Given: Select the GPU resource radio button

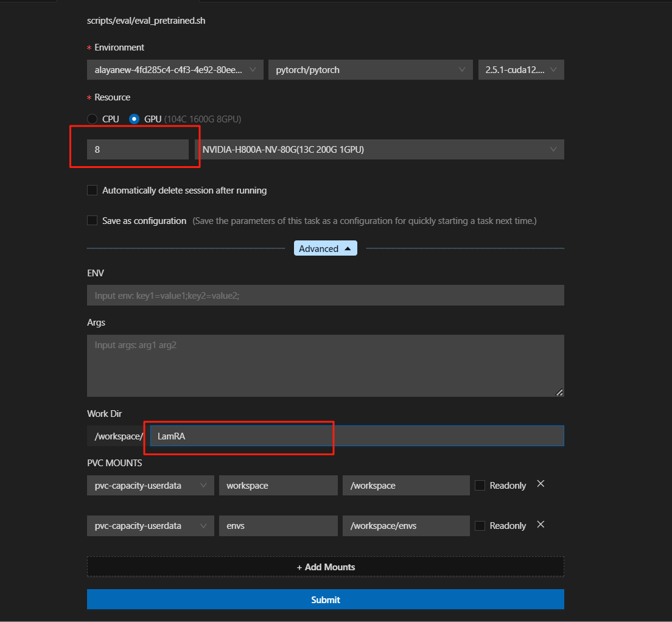Looking at the screenshot, I should click(134, 119).
